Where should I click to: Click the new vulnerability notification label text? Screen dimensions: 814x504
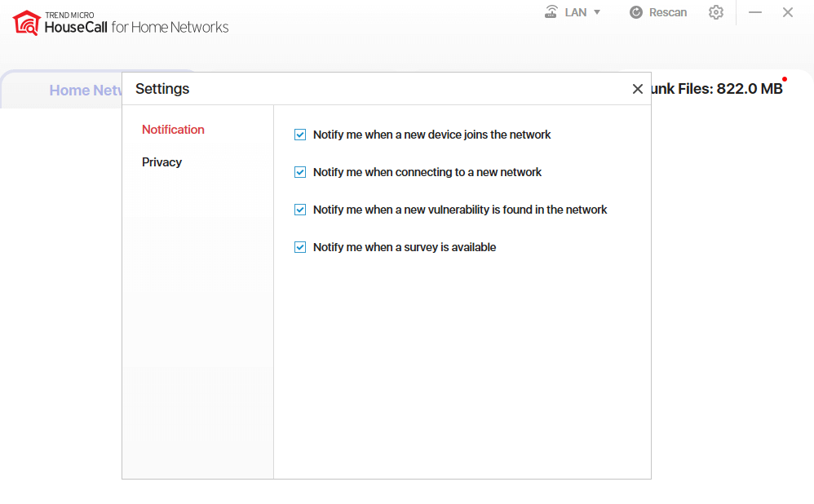coord(460,210)
